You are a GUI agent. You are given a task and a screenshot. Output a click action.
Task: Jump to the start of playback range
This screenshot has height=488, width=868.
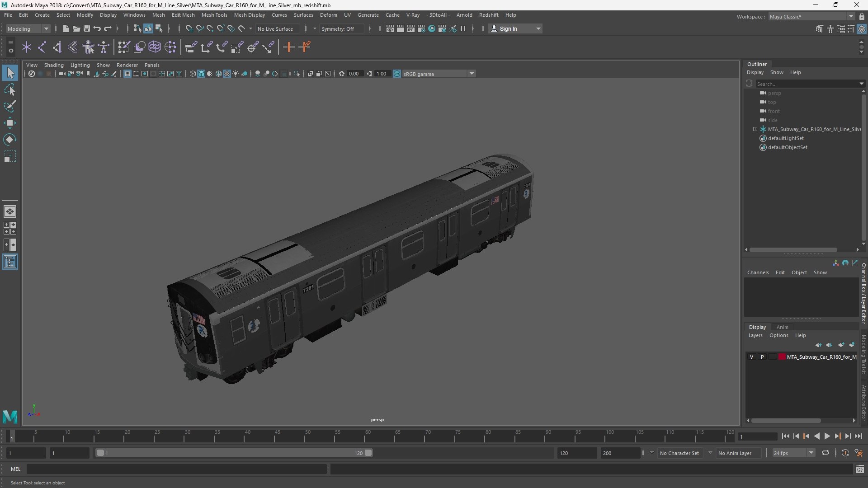(x=785, y=436)
